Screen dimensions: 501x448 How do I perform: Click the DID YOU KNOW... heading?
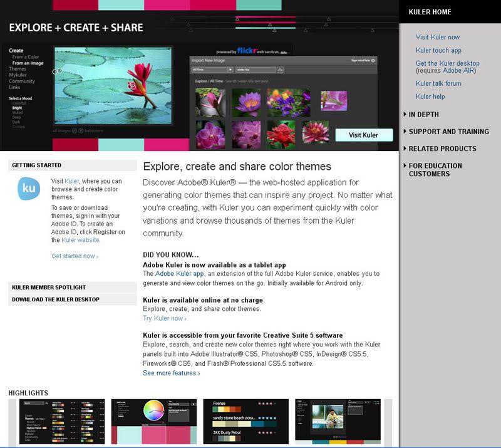pos(170,255)
